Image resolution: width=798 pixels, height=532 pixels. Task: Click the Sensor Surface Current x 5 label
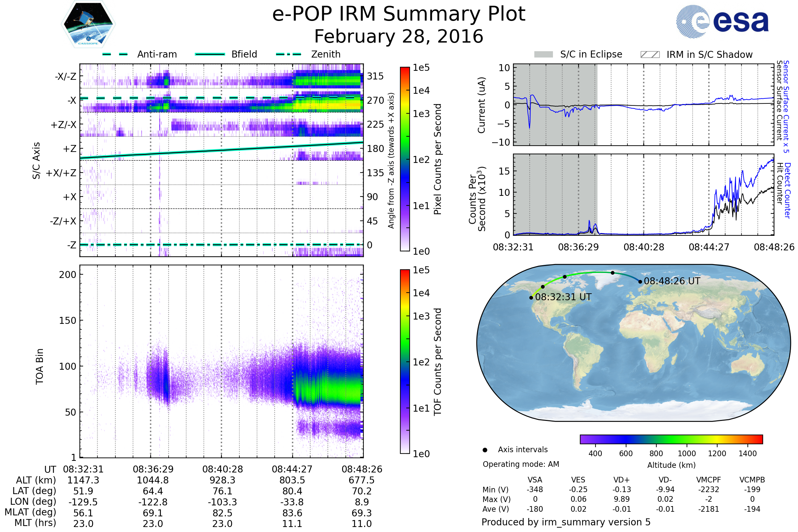786,106
